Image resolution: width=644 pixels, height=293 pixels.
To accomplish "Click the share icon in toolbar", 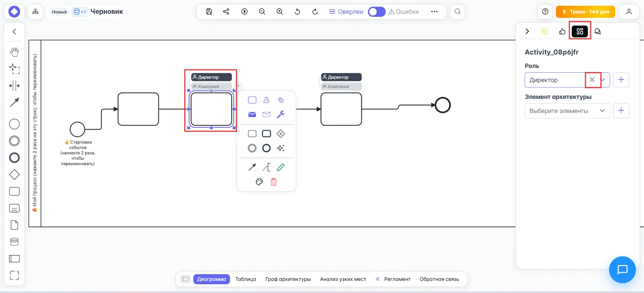I will pos(226,12).
